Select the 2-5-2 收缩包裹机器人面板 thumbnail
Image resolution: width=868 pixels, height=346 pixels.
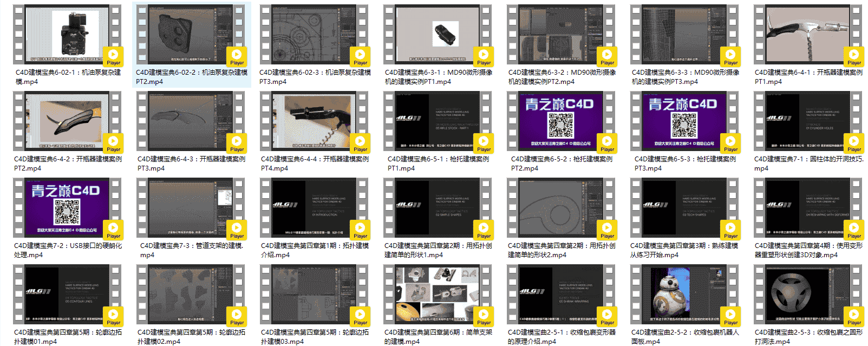pos(686,295)
